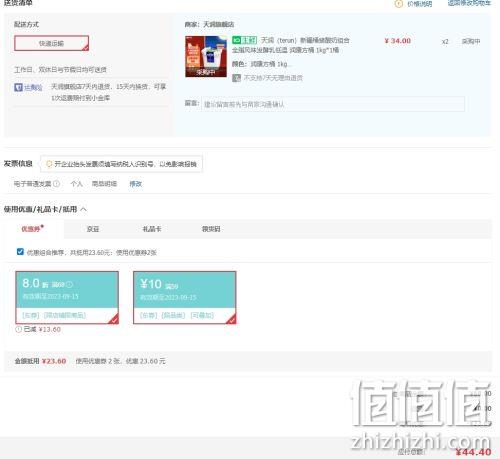Click the blue delivery service badge icon

(18, 87)
